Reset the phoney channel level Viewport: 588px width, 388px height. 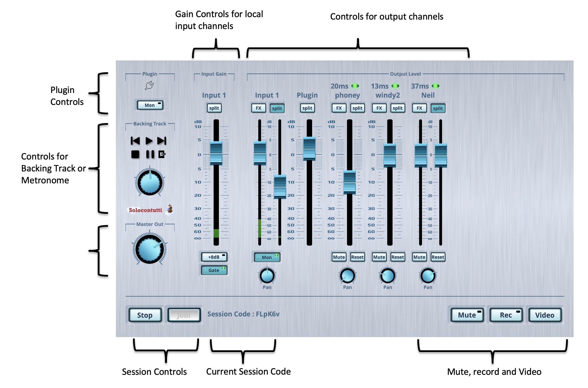coord(357,257)
